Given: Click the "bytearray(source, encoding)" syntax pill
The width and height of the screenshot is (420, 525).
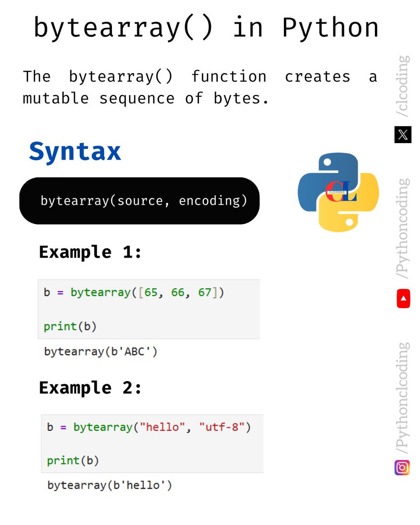Looking at the screenshot, I should [140, 201].
